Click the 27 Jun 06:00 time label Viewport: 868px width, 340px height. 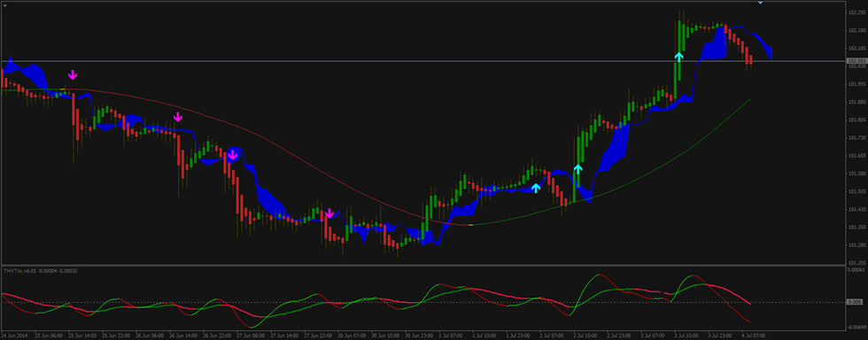tap(252, 336)
